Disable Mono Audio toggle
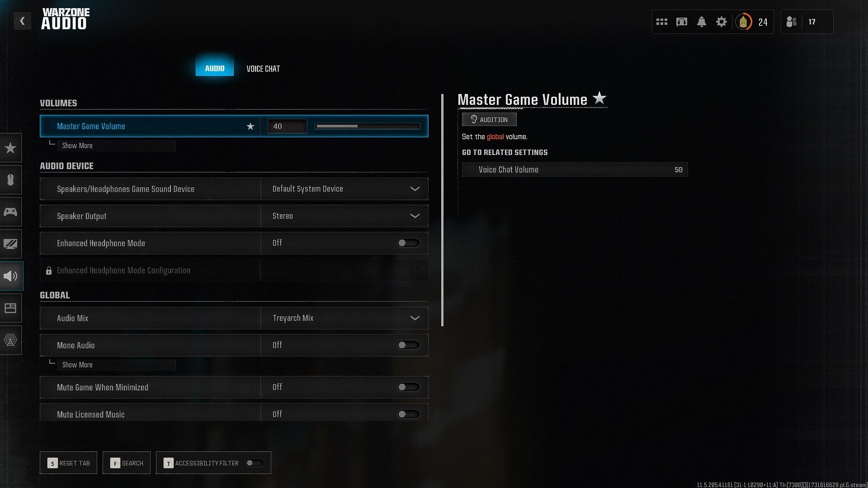 [x=408, y=345]
